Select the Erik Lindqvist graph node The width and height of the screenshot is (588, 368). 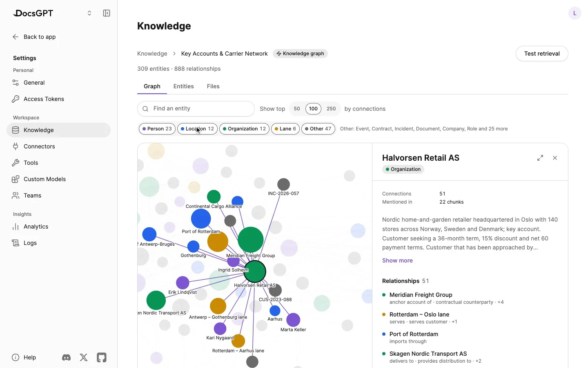[183, 283]
